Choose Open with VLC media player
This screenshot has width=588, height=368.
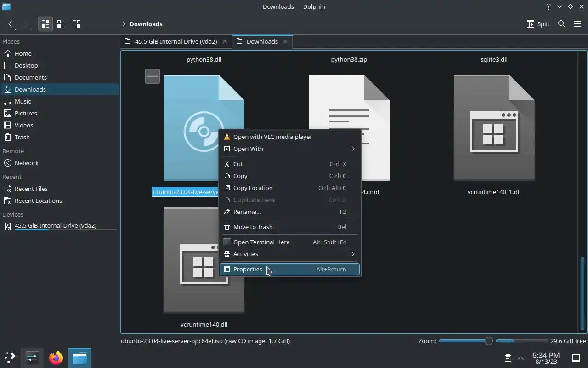click(x=290, y=137)
